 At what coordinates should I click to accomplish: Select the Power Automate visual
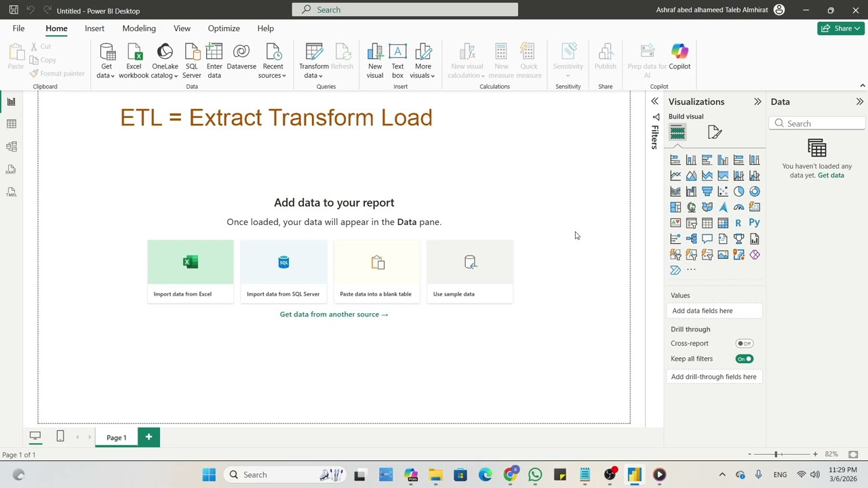point(675,270)
